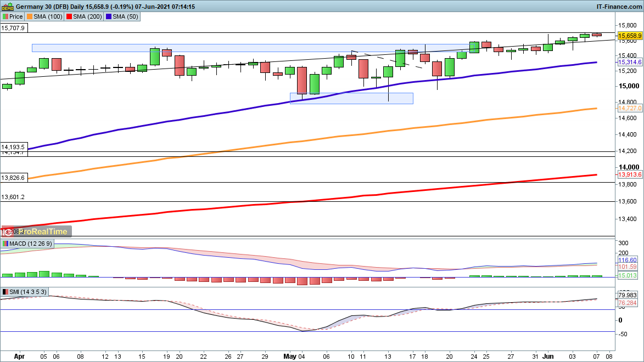Click the 14,193.5 support level label
644x362 pixels.
tap(14, 147)
